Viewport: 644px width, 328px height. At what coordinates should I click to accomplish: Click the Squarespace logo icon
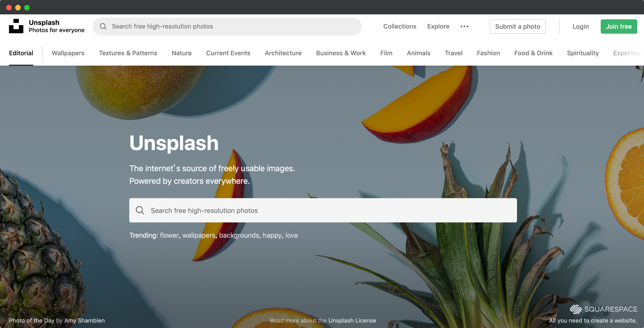tap(576, 309)
